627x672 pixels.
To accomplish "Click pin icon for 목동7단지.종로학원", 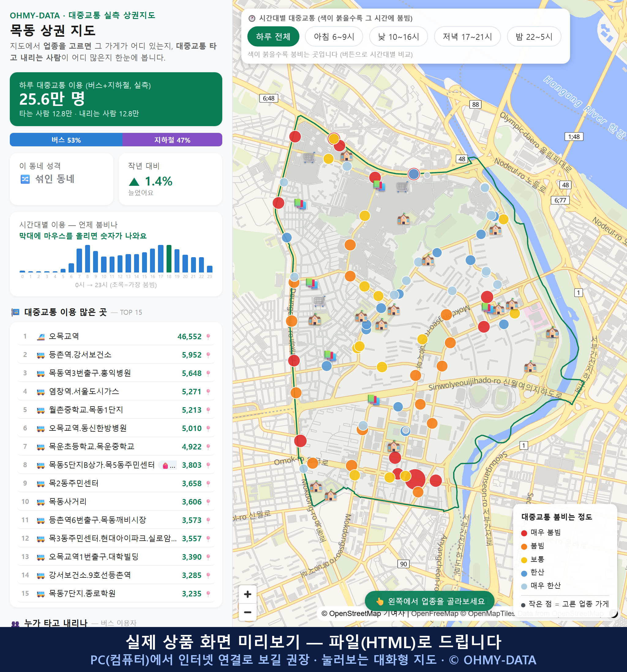I will point(208,594).
